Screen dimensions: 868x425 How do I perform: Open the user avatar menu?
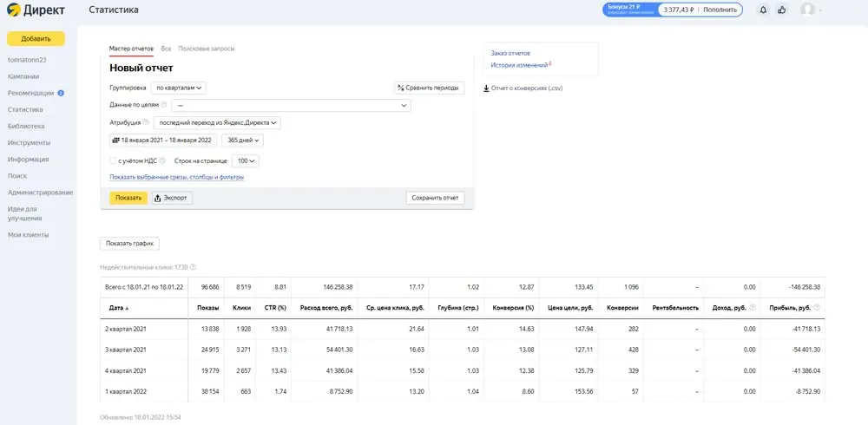coord(807,10)
